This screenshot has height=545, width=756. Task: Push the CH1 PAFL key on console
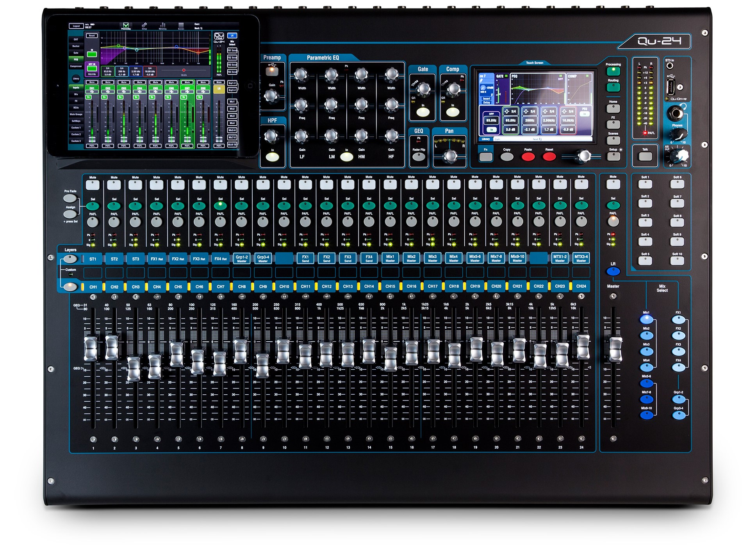click(93, 222)
